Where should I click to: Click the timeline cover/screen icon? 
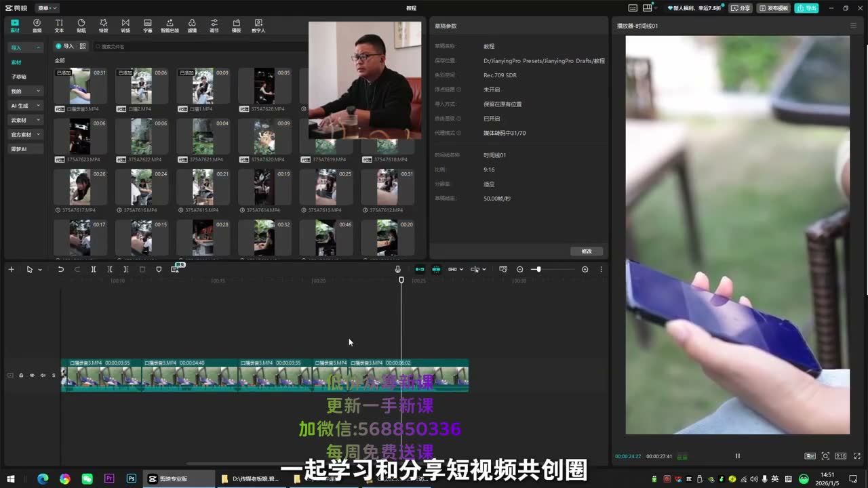(x=503, y=269)
